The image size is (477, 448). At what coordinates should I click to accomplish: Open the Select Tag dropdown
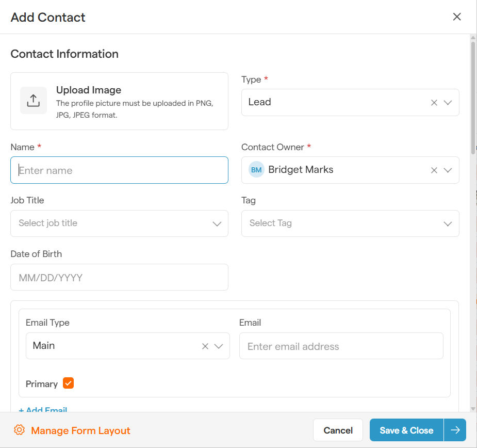[448, 224]
